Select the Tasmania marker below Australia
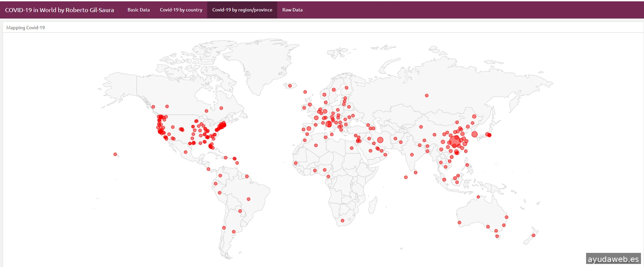 pos(497,236)
